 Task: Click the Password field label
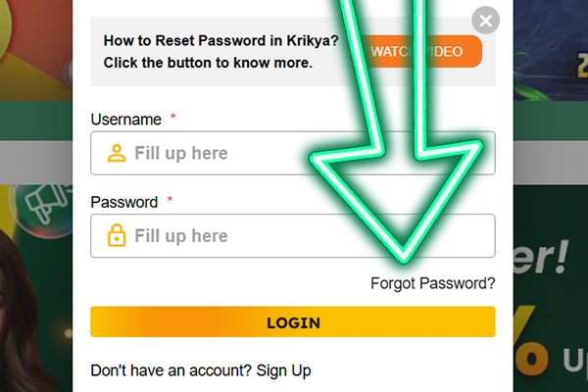123,203
